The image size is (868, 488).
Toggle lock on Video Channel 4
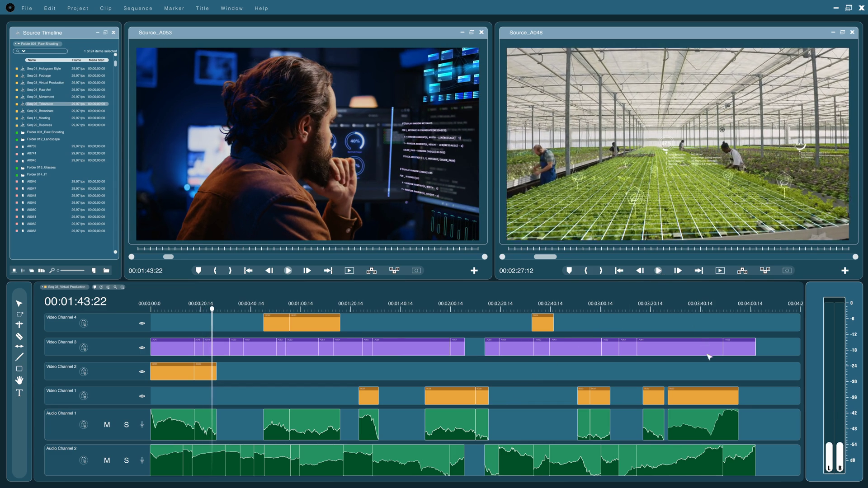[84, 323]
